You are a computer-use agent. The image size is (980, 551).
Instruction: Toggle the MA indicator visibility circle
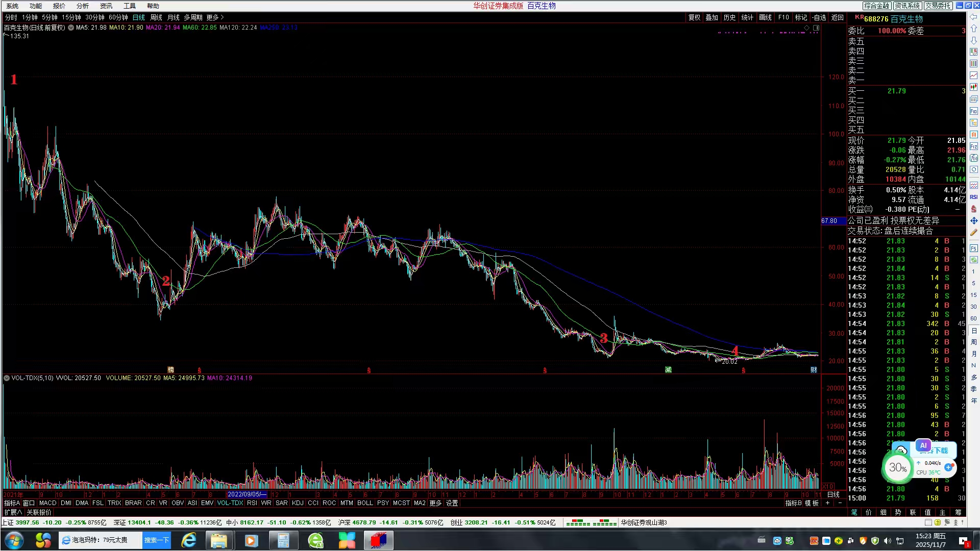click(71, 28)
